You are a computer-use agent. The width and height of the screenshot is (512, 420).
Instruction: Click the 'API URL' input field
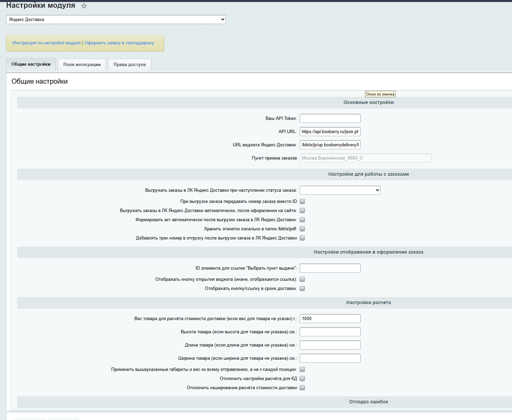[x=330, y=132]
